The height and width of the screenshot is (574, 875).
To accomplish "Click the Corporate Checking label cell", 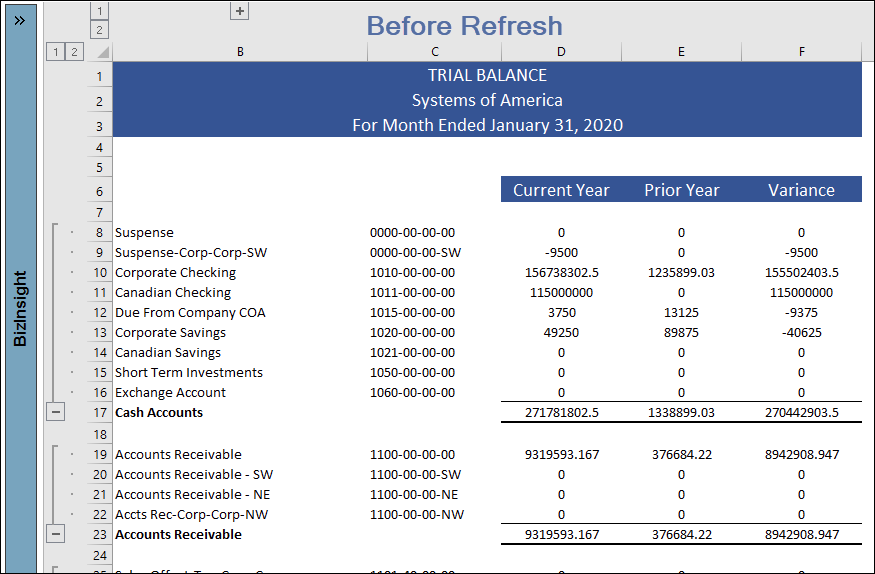I will 240,272.
